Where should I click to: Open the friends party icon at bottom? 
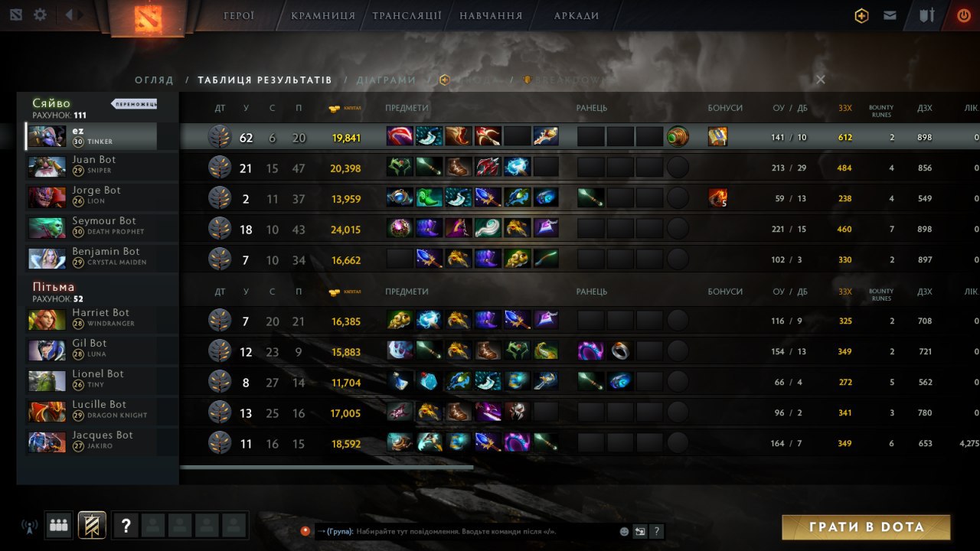tap(58, 526)
